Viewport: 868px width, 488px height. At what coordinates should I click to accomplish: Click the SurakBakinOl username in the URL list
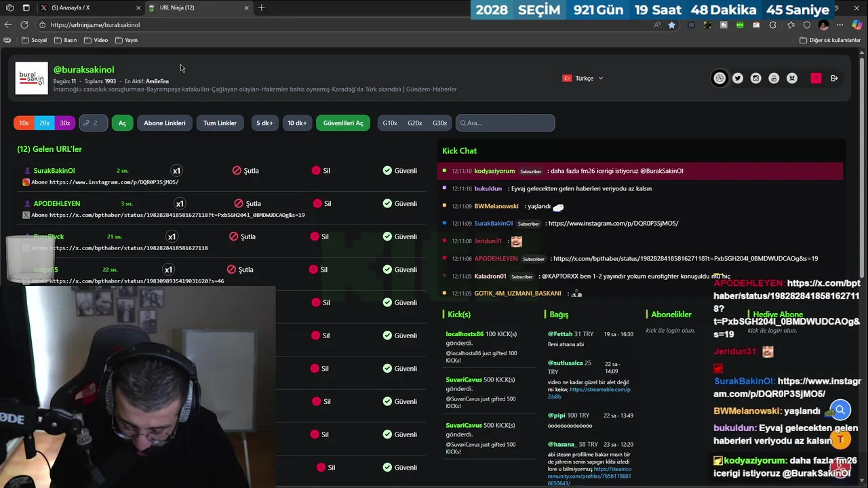pyautogui.click(x=54, y=171)
